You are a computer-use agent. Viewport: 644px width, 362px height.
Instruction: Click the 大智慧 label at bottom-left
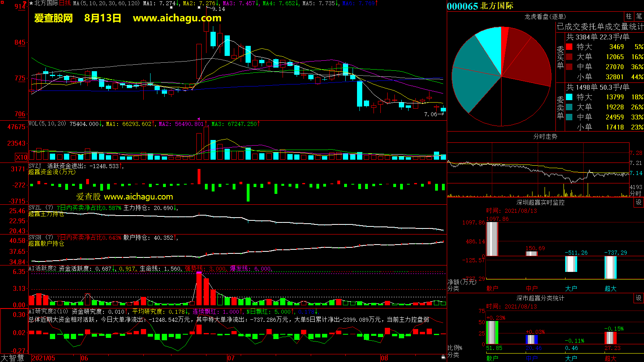coord(12,358)
